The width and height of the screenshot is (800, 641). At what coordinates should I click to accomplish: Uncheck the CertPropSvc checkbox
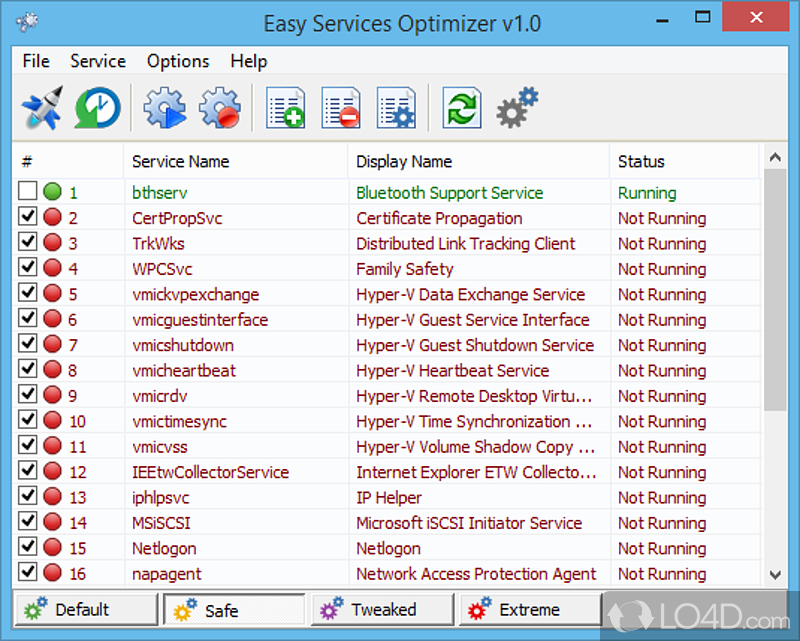[x=28, y=218]
